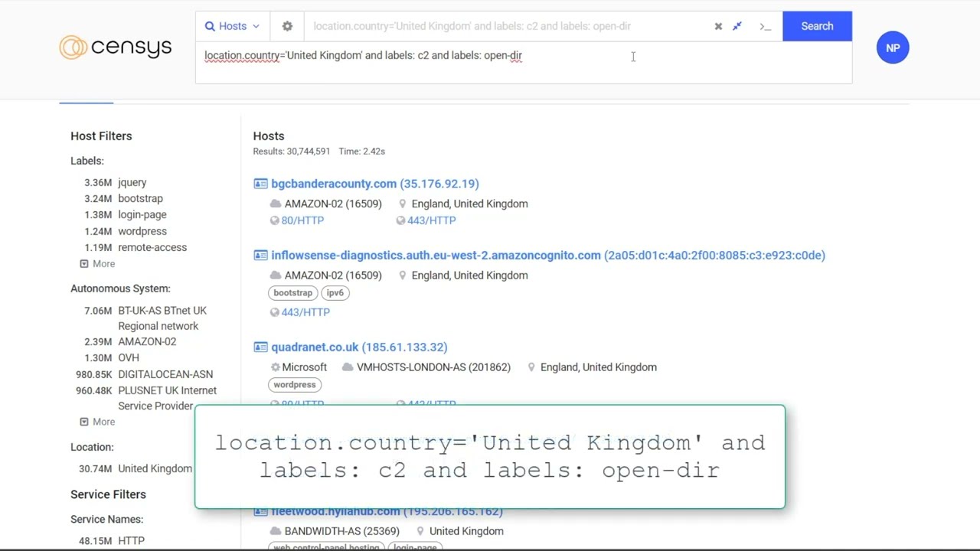Open inflowsense-diagnostics amazoncognito host
The image size is (980, 551).
(548, 256)
